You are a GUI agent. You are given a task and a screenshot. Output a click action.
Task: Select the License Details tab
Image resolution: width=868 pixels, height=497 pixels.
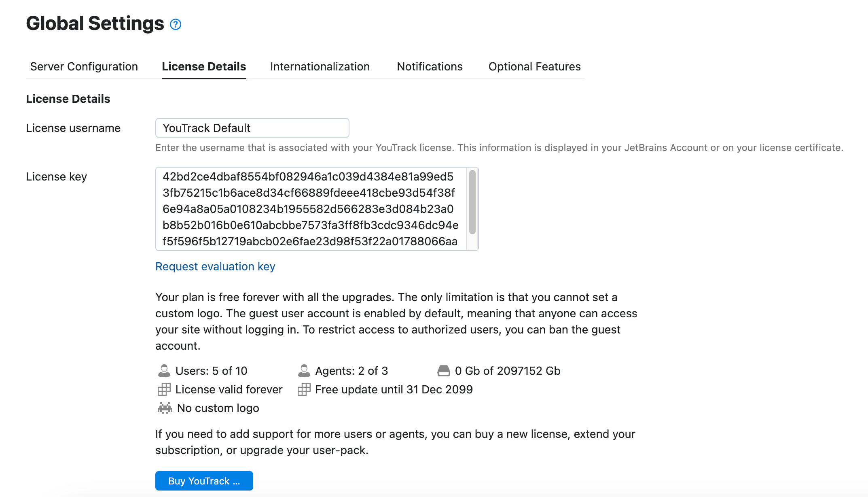coord(204,66)
